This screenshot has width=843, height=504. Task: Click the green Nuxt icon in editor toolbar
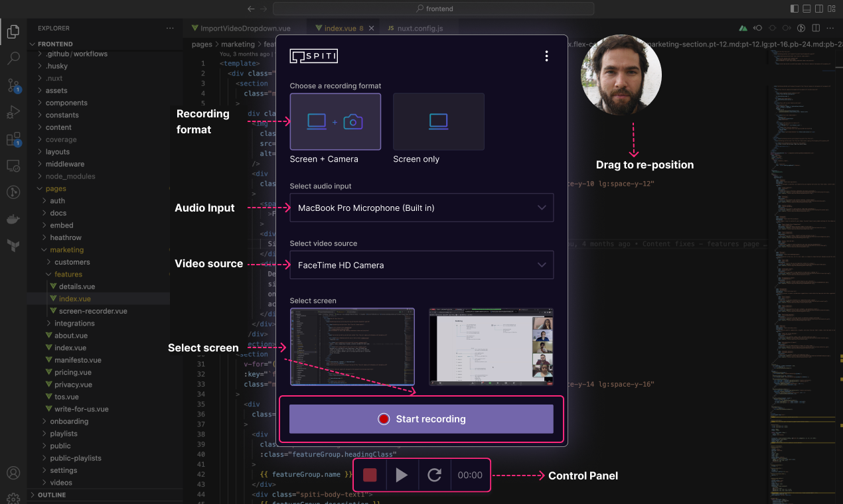(742, 29)
